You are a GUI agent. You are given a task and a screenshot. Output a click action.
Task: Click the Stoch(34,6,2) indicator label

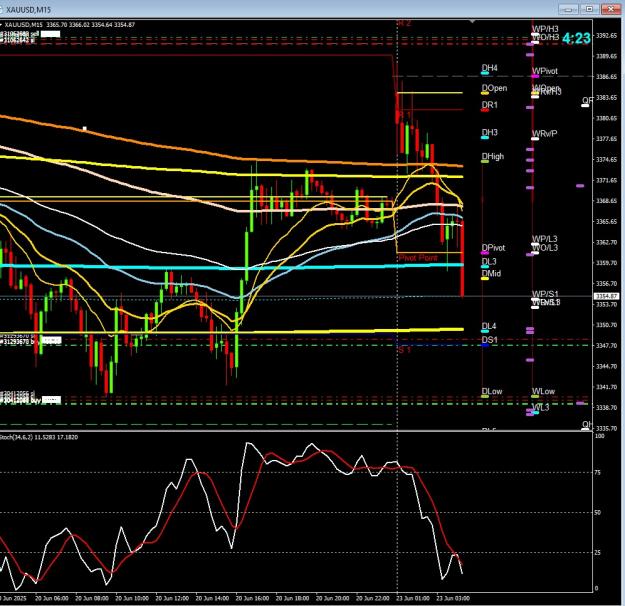[x=39, y=437]
